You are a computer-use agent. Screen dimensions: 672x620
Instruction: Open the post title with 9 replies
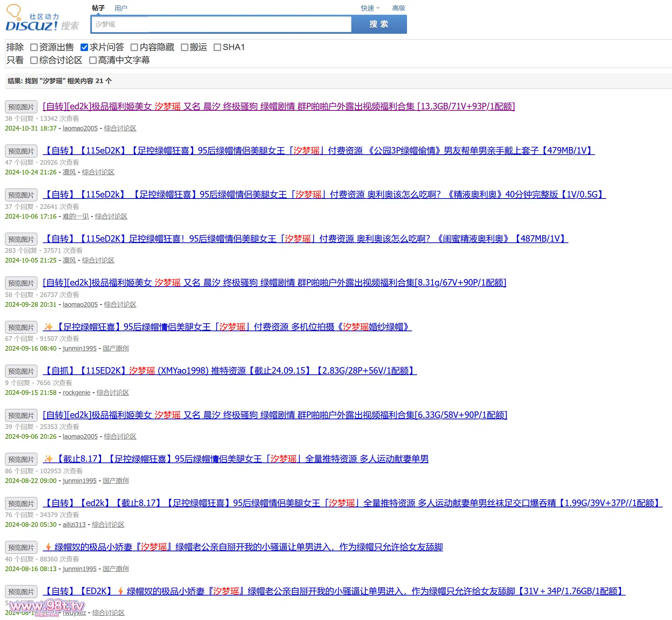[230, 371]
